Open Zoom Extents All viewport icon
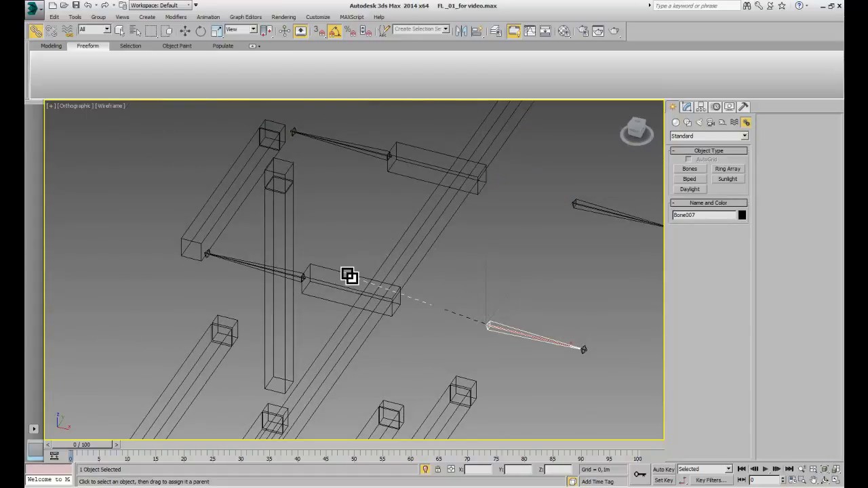868x488 pixels. pos(836,469)
